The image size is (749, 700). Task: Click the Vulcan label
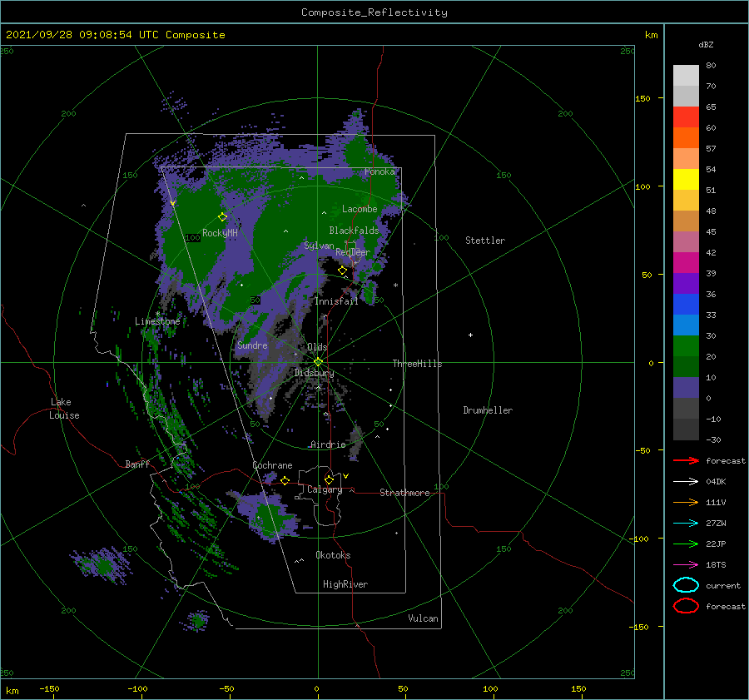click(x=423, y=618)
